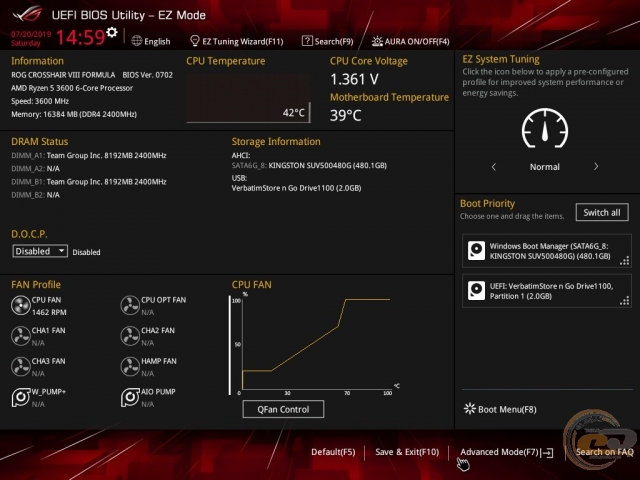Screen dimensions: 640x480
Task: Select Windows Boot Manager boot entry
Action: click(547, 251)
